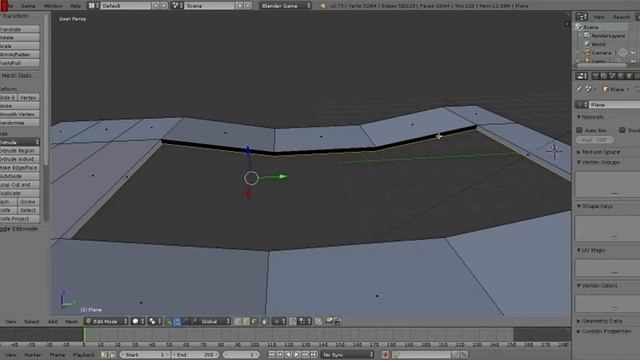Play the animation forward
Screen dimensions: 640x360
tap(297, 355)
